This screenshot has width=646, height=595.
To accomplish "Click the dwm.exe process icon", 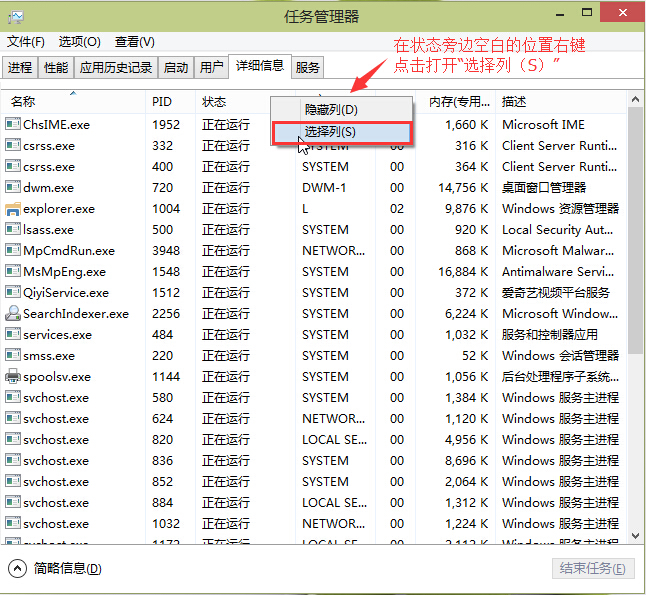I will pos(13,188).
